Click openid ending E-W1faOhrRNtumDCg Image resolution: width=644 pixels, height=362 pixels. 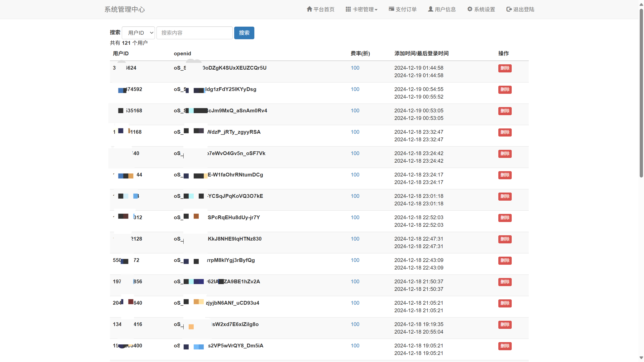[218, 175]
